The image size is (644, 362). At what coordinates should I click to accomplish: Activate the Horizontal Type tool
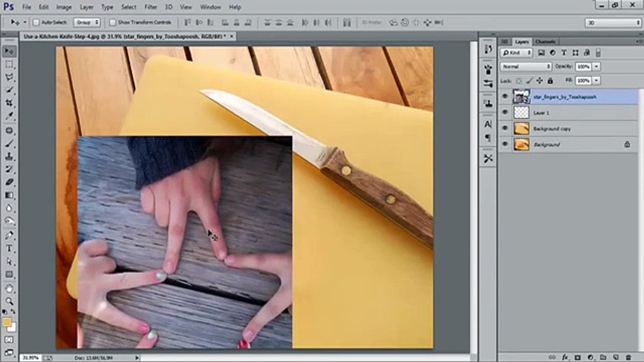tap(9, 248)
